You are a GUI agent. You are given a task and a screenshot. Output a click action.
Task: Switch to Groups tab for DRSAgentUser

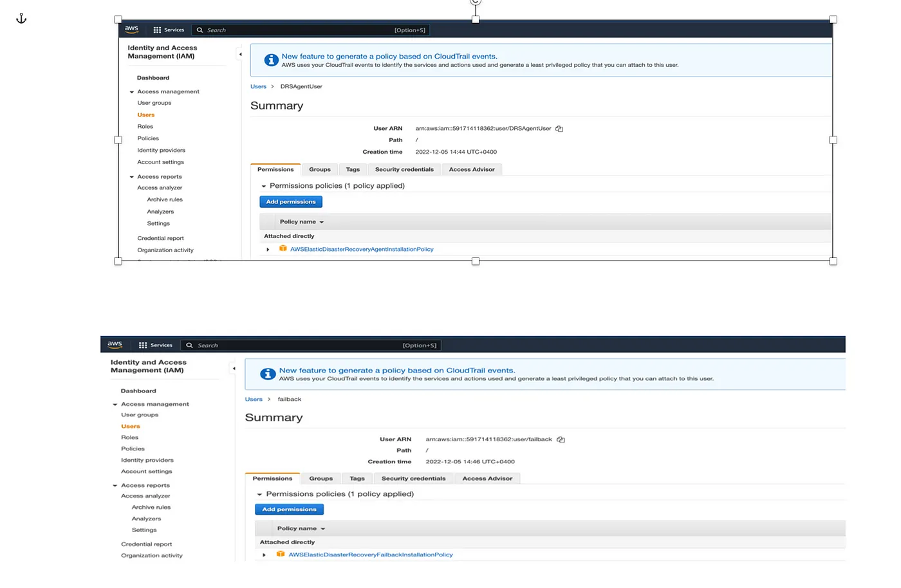[x=320, y=169]
